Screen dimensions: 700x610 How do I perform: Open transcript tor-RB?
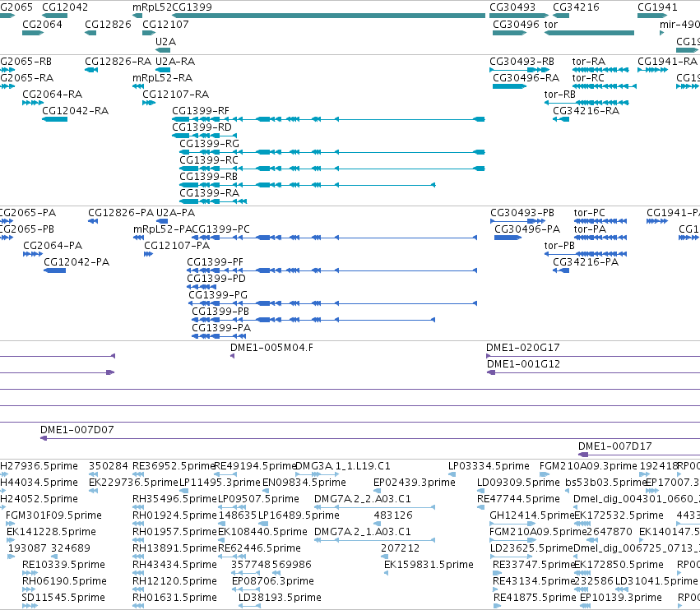[x=560, y=95]
